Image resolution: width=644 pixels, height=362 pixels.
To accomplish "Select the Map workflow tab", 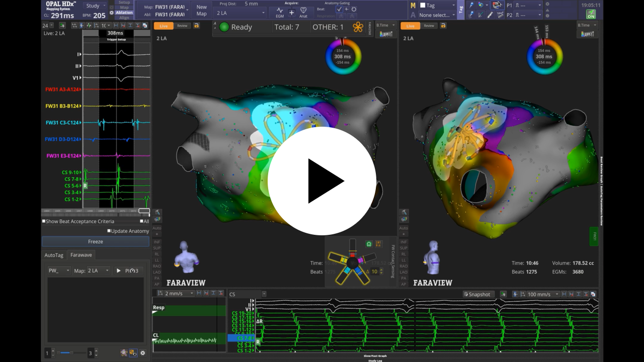I will coord(124,8).
